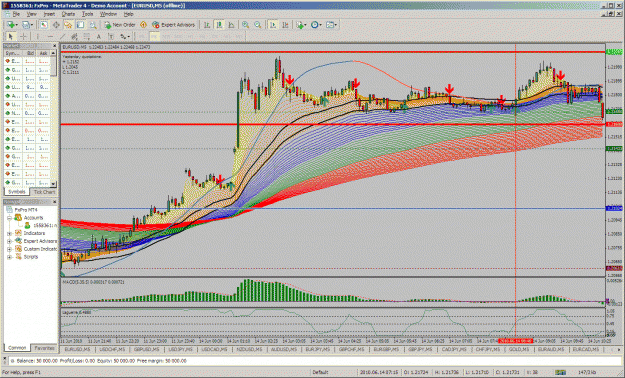Zoom in on the chart
Screen dimensions: 625x378
[x=246, y=25]
